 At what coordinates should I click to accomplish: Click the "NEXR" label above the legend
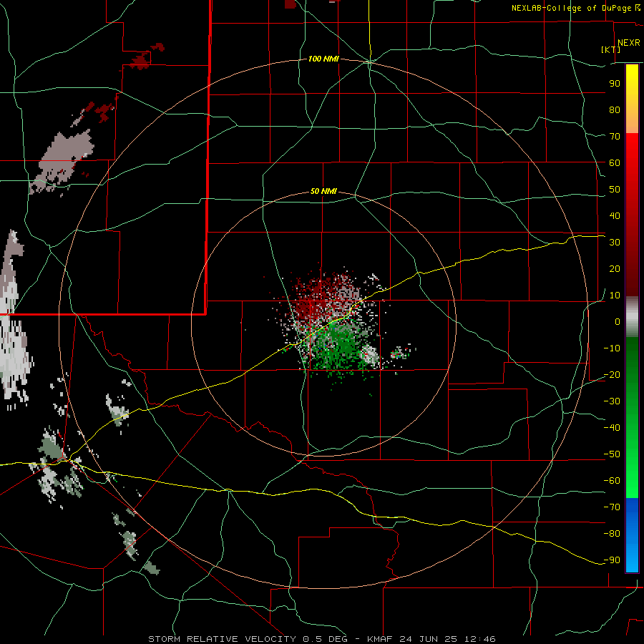point(628,43)
